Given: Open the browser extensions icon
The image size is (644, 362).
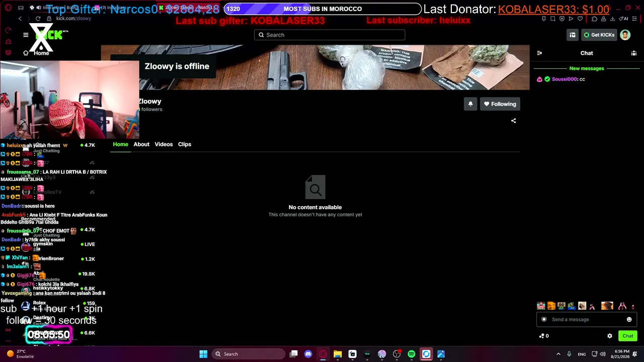Looking at the screenshot, I should pyautogui.click(x=595, y=19).
